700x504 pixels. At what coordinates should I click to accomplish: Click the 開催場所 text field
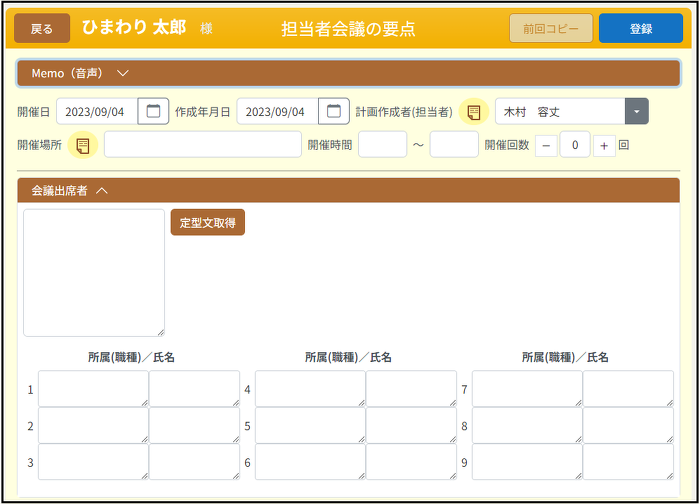[202, 145]
